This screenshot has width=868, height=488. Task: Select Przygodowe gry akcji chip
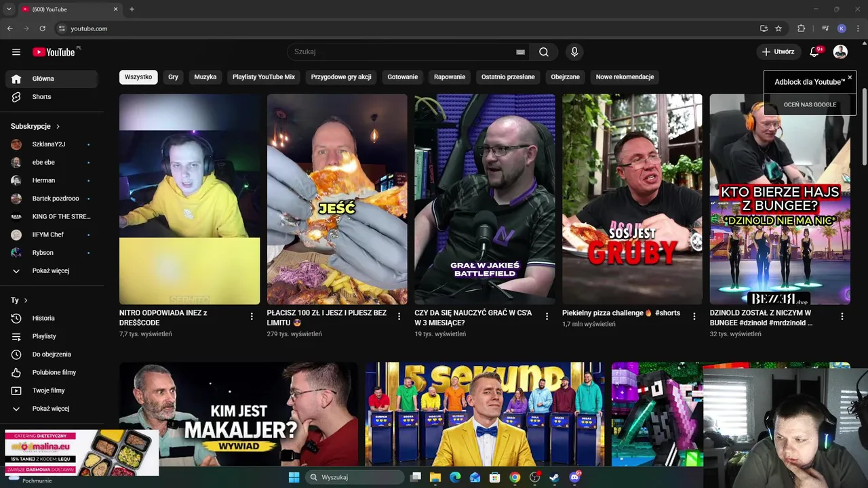pos(341,77)
